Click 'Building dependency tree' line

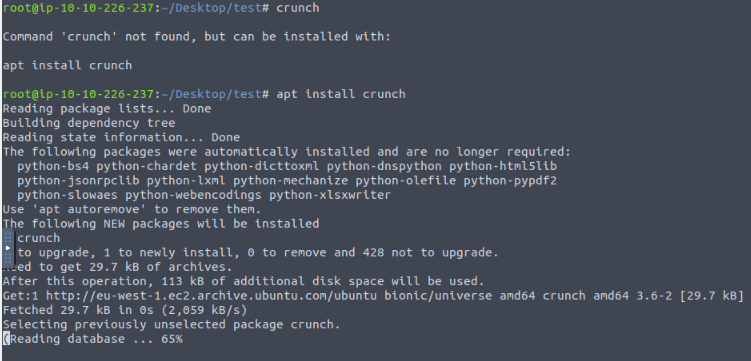click(89, 123)
